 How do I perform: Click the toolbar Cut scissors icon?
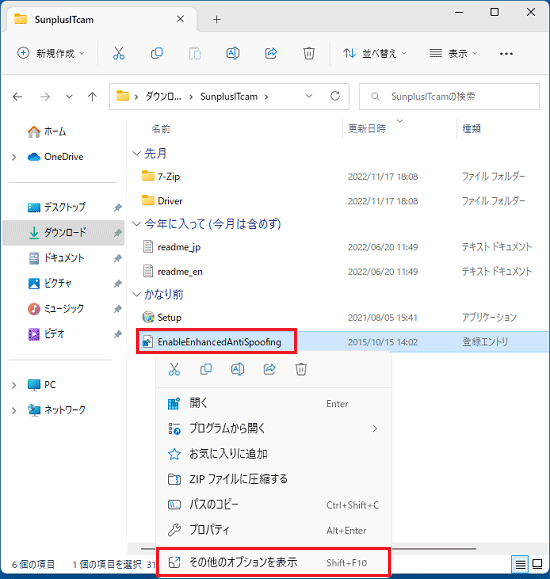(x=119, y=54)
